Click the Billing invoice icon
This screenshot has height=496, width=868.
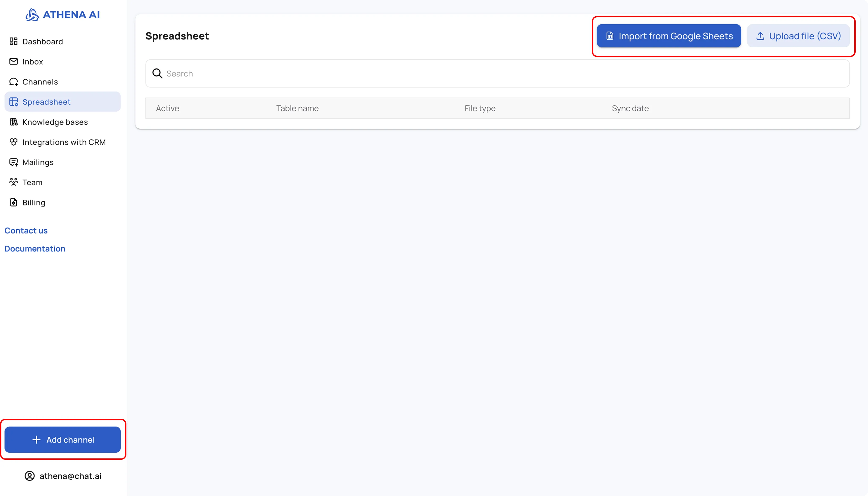point(14,202)
